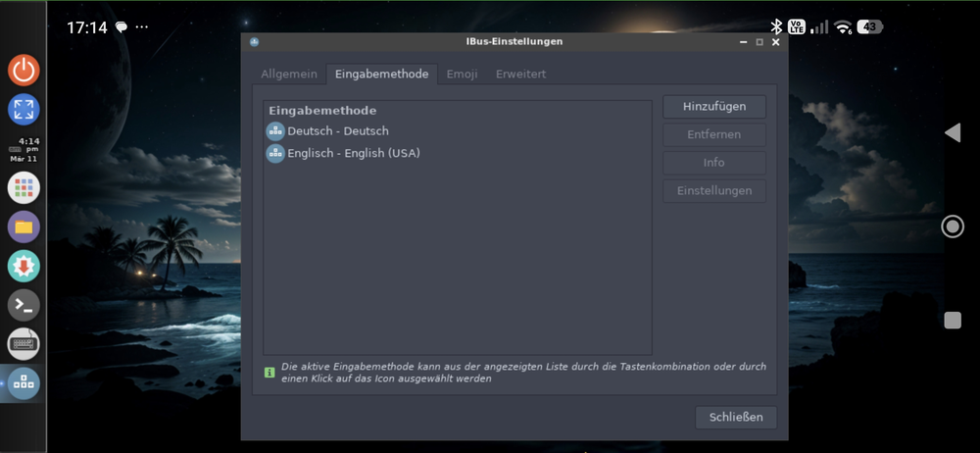The height and width of the screenshot is (453, 980).
Task: Open the Emoji tab
Action: point(462,74)
